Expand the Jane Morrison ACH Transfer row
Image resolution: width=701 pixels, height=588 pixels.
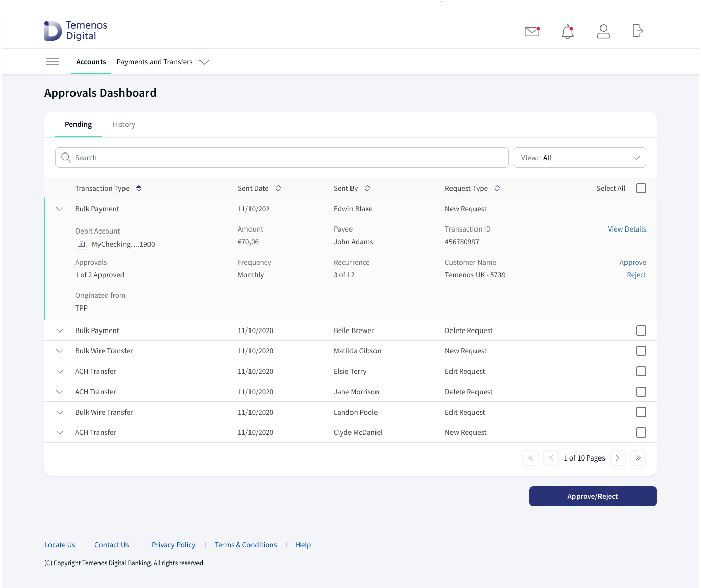pos(60,392)
